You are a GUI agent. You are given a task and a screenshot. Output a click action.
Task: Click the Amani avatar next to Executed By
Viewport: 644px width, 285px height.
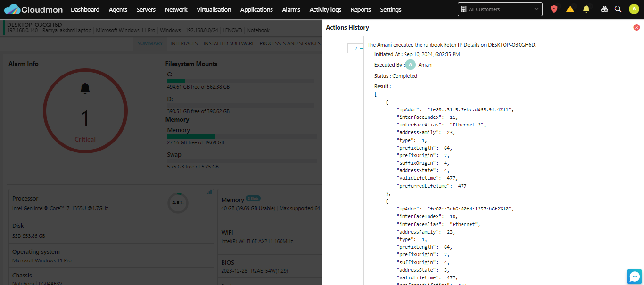tap(410, 65)
